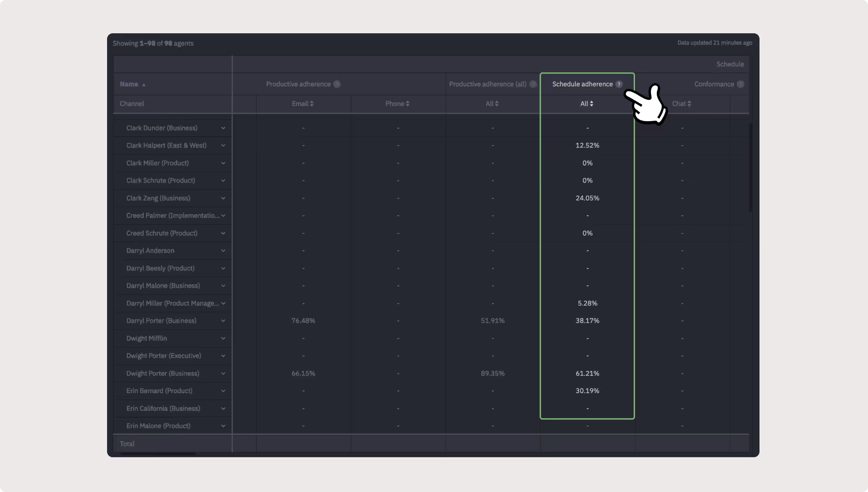Expand Dwight Porter (Executive) row

(223, 356)
